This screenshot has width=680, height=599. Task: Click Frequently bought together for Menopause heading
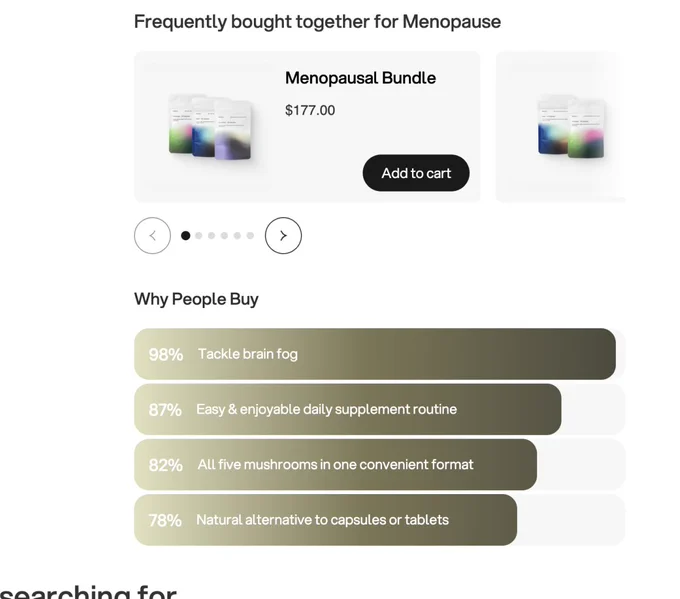coord(317,22)
